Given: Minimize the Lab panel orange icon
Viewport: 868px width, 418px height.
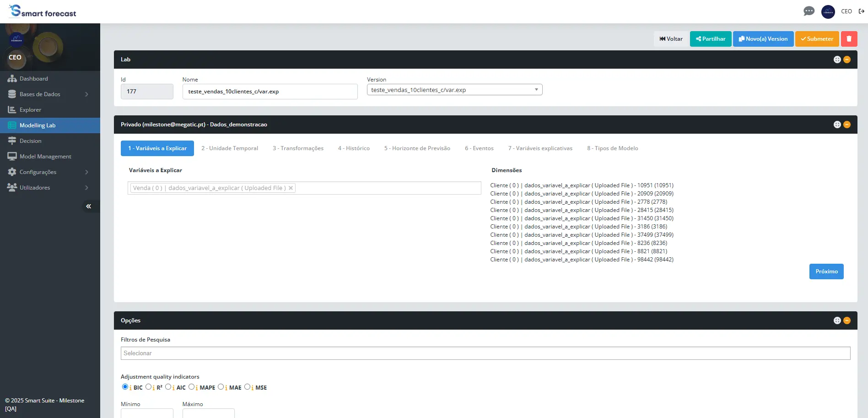Looking at the screenshot, I should click(847, 60).
